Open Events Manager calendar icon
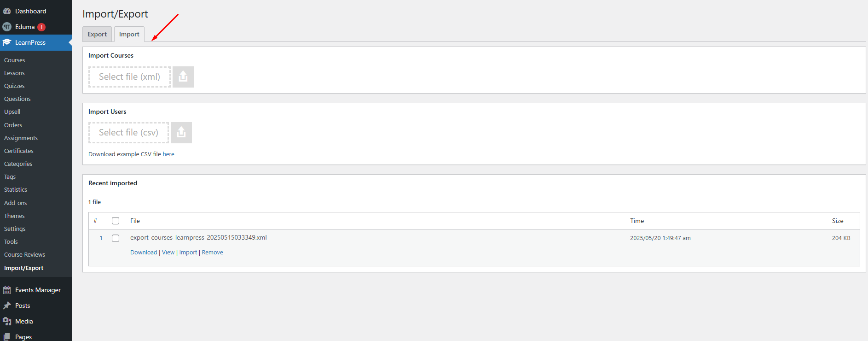Screen dimensions: 868x341 (7, 290)
